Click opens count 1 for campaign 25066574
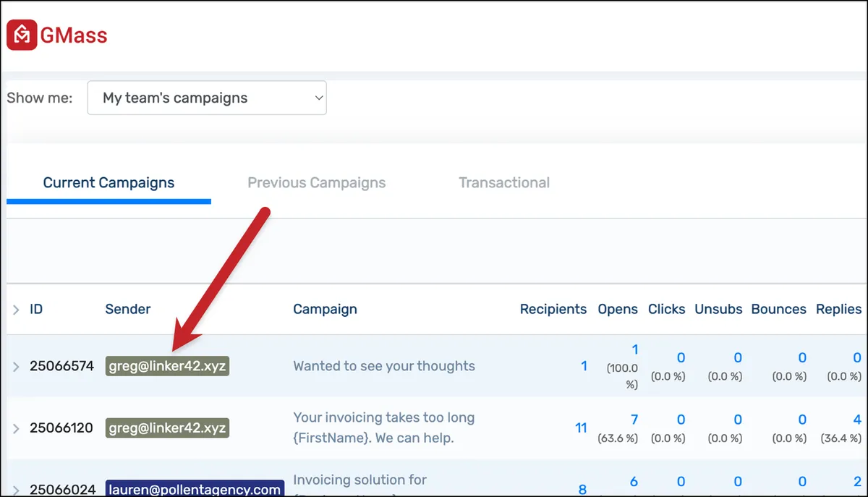This screenshot has height=497, width=868. pyautogui.click(x=635, y=350)
